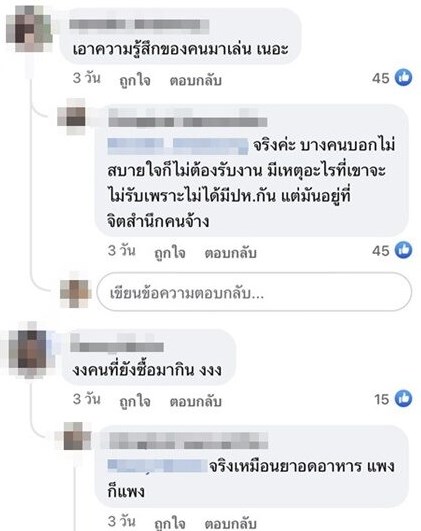Click like reaction icon on first comment
This screenshot has width=421, height=531.
403,77
